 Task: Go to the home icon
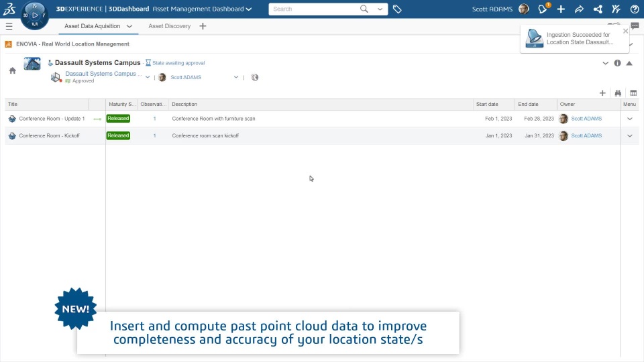(x=12, y=70)
